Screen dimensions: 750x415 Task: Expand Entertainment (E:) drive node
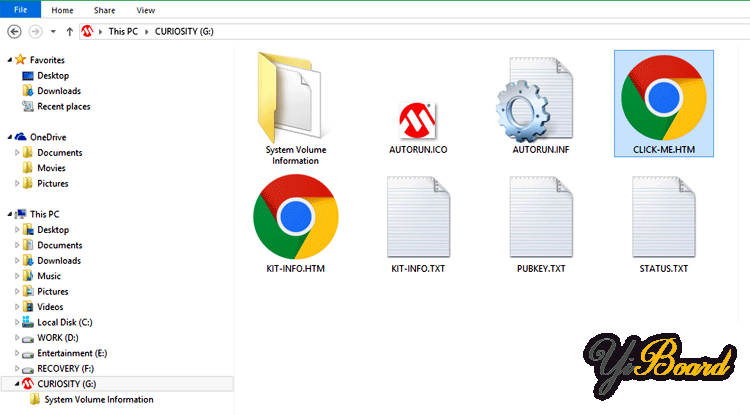coord(17,353)
